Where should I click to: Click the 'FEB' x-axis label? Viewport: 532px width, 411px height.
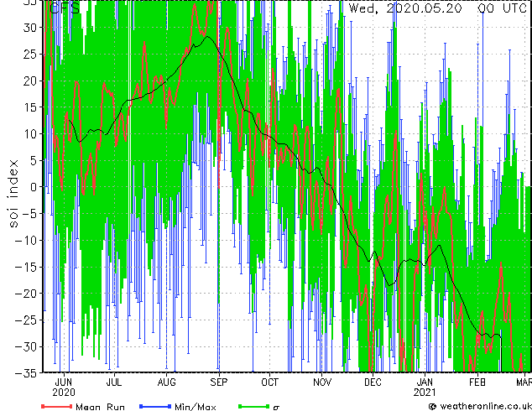point(477,382)
